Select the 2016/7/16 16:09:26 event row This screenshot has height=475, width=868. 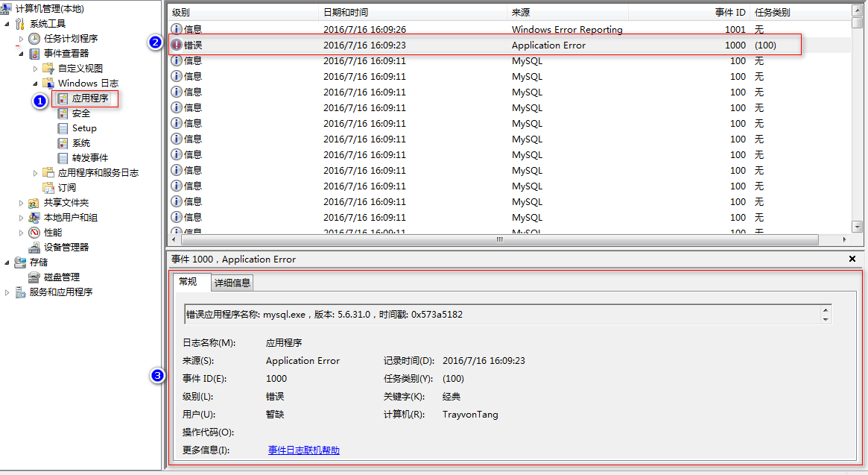(x=510, y=29)
